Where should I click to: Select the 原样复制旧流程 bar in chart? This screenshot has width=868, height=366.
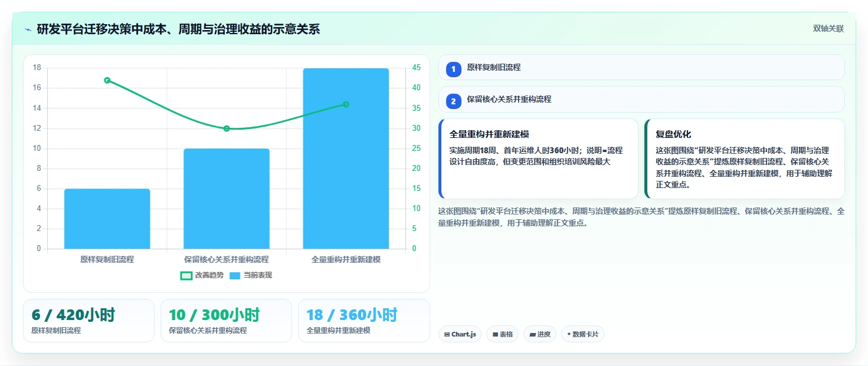point(107,219)
